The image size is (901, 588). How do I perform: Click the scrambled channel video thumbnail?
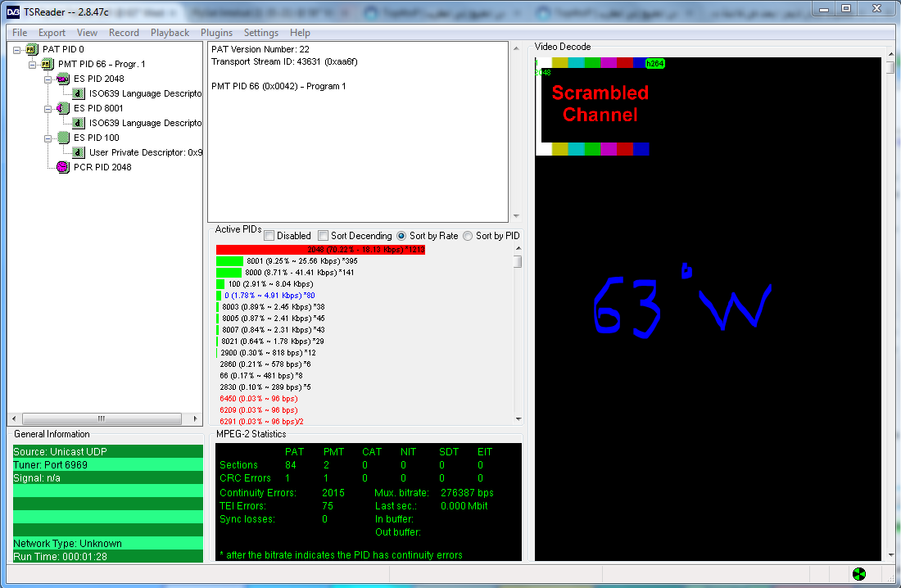click(x=594, y=106)
